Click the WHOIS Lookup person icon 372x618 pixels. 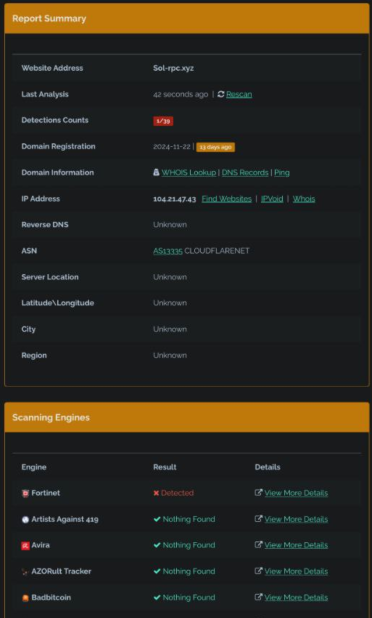tap(156, 172)
